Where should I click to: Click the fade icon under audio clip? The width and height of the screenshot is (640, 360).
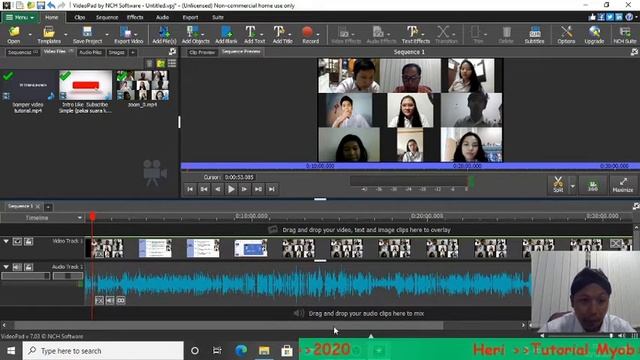coord(99,300)
